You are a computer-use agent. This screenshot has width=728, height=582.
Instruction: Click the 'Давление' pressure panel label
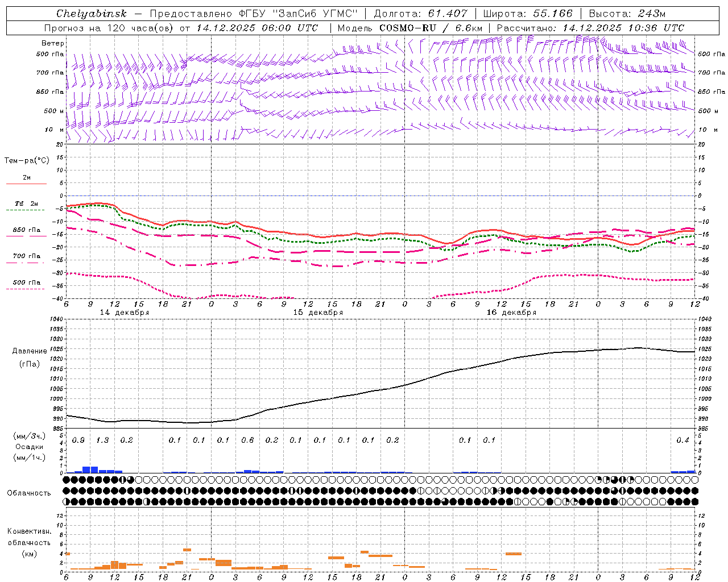pyautogui.click(x=30, y=351)
